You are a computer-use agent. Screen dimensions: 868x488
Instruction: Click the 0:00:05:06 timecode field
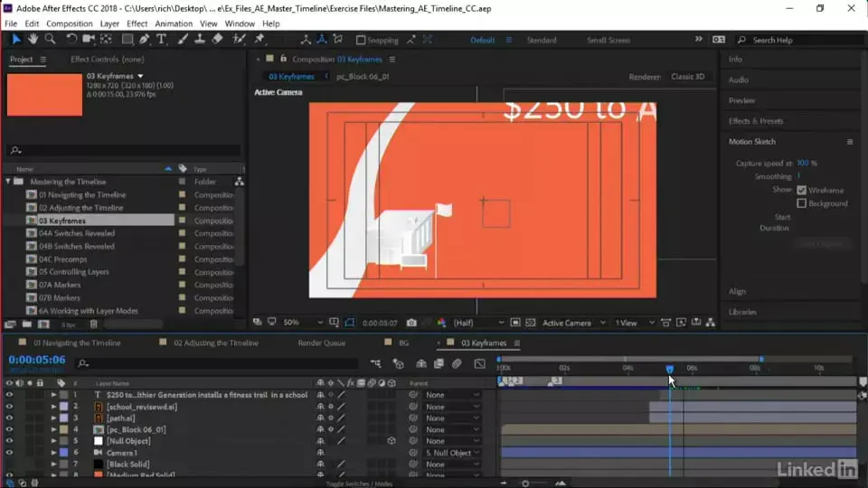click(x=37, y=360)
